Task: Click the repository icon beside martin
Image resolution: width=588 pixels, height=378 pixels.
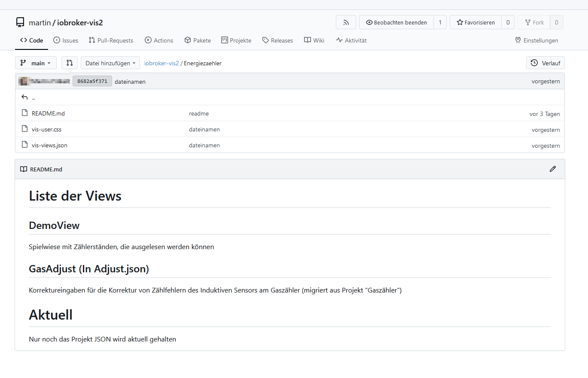Action: pos(20,22)
